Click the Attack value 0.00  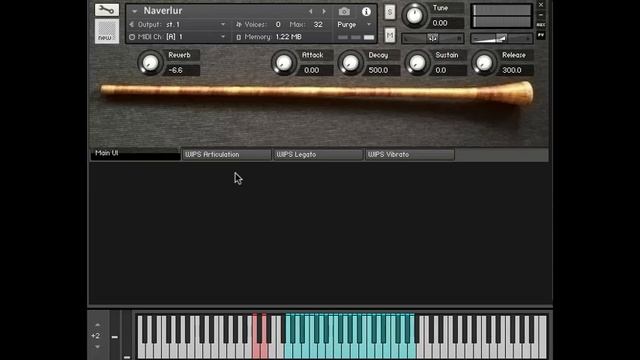tap(316, 70)
